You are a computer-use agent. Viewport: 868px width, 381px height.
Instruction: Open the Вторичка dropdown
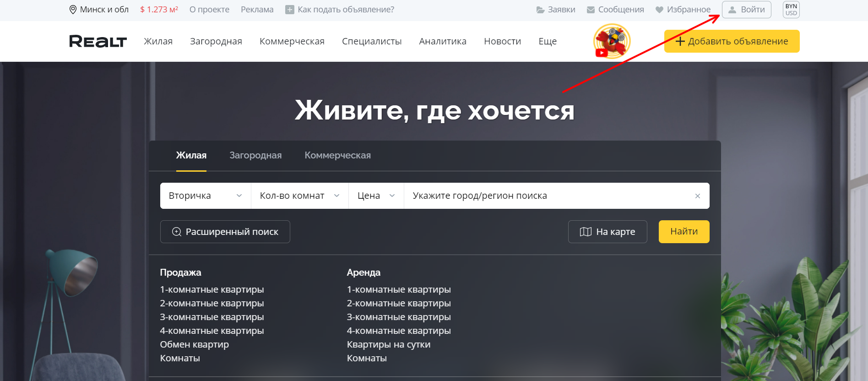pyautogui.click(x=206, y=196)
